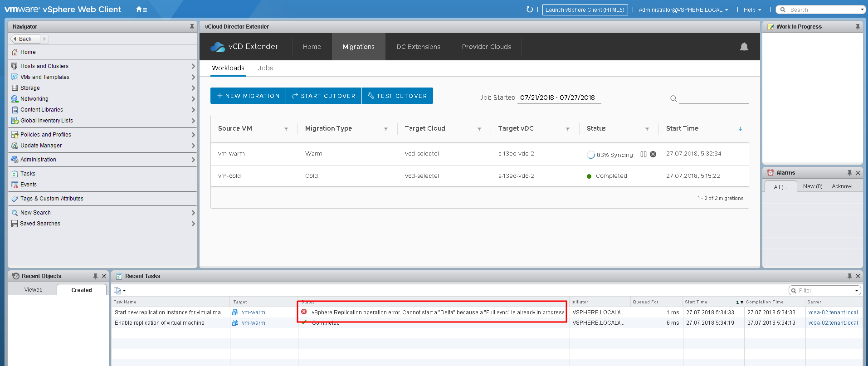Screen dimensions: 868x366
Task: Select the Workloads sub-tab
Action: point(228,68)
